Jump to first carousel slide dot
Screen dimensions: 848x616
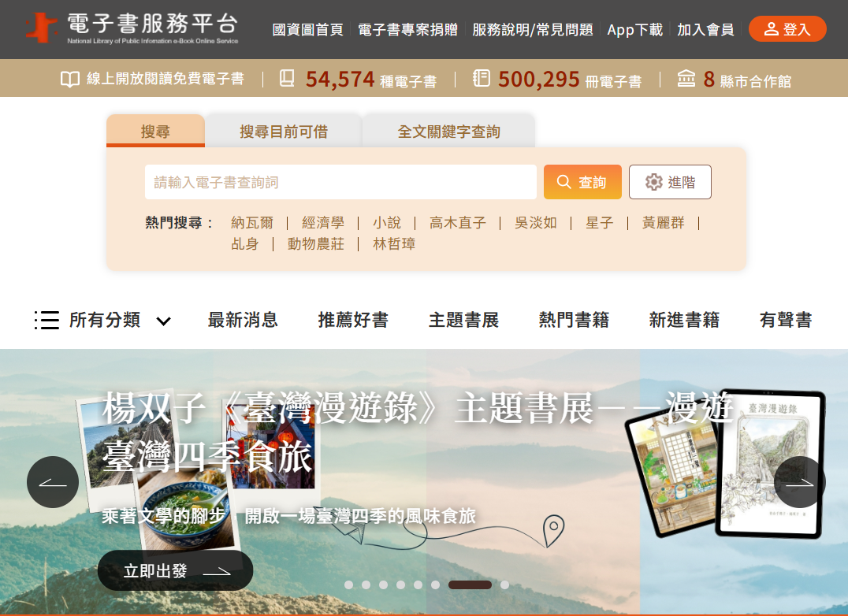[349, 584]
